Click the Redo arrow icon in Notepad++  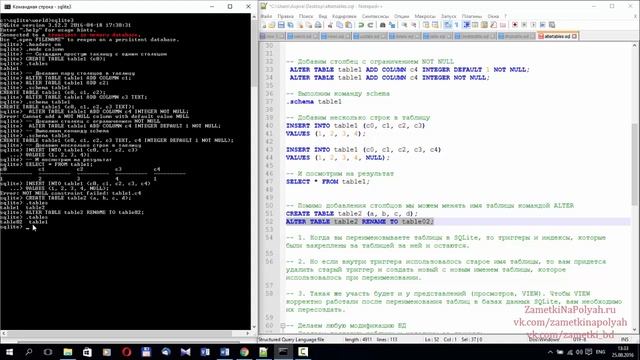pos(370,25)
